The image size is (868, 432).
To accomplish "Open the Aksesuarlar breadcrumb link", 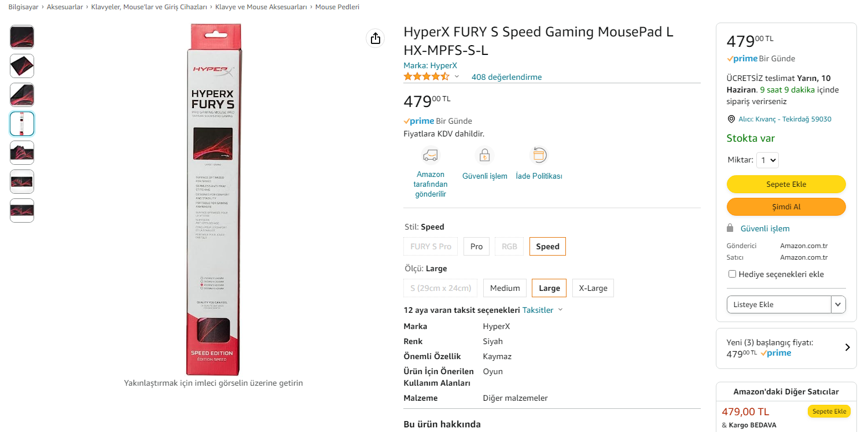I will click(65, 7).
